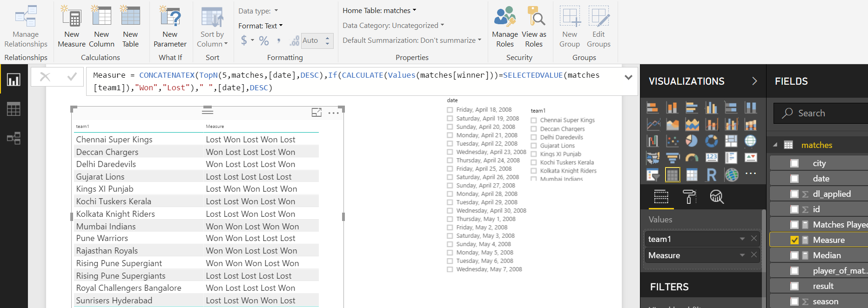Viewport: 868px width, 308px height.
Task: Open the Home Table: matches dropdown
Action: click(379, 10)
